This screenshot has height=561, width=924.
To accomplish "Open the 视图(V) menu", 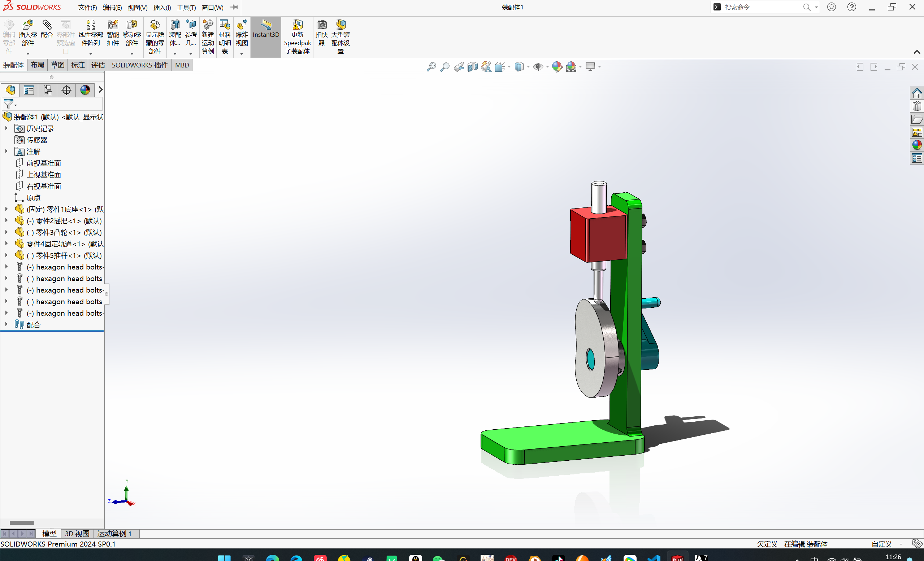I will click(x=137, y=8).
